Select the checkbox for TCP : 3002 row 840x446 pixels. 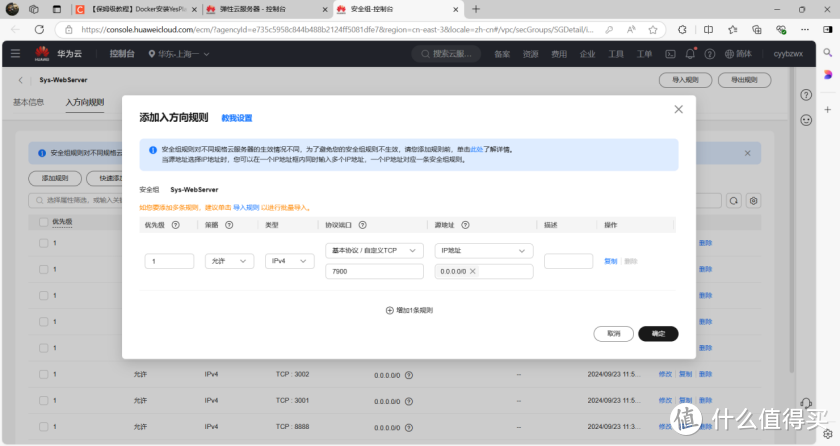click(x=43, y=373)
